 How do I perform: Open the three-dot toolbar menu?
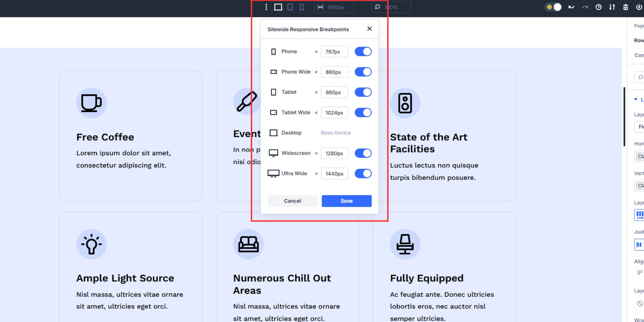tap(266, 7)
